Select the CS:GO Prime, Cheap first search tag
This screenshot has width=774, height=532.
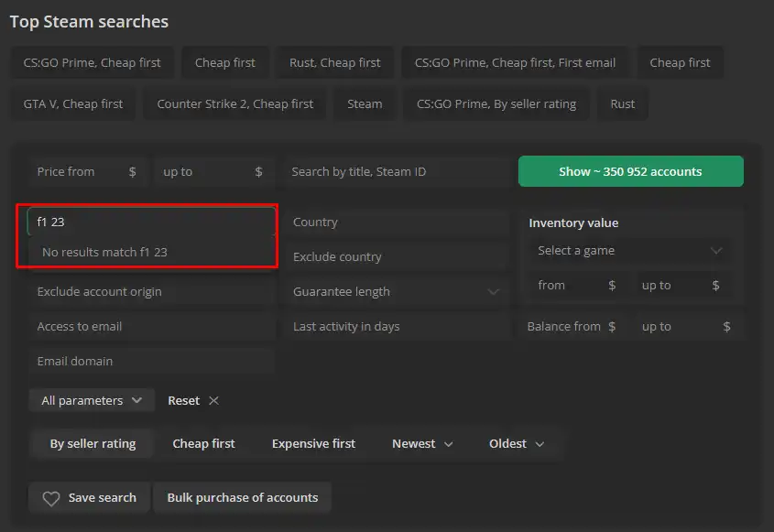pyautogui.click(x=93, y=62)
